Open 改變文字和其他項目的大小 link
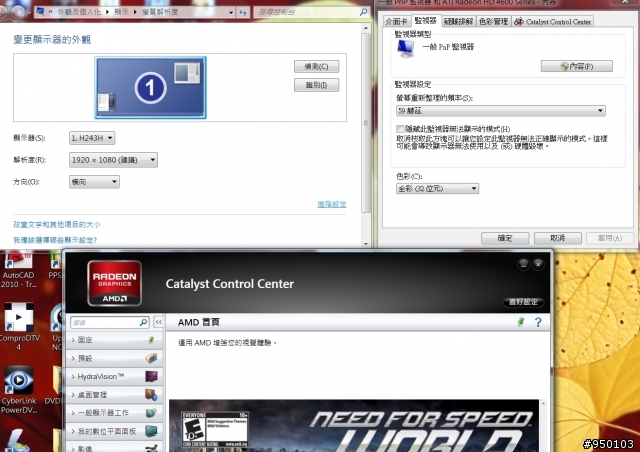Screen dimensions: 640x452 click(x=56, y=225)
